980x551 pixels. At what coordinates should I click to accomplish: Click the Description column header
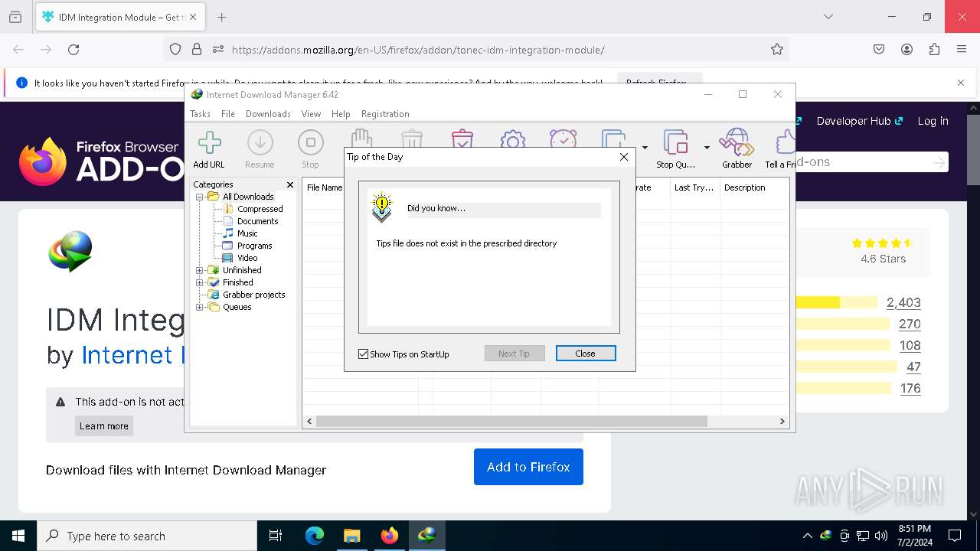coord(754,187)
